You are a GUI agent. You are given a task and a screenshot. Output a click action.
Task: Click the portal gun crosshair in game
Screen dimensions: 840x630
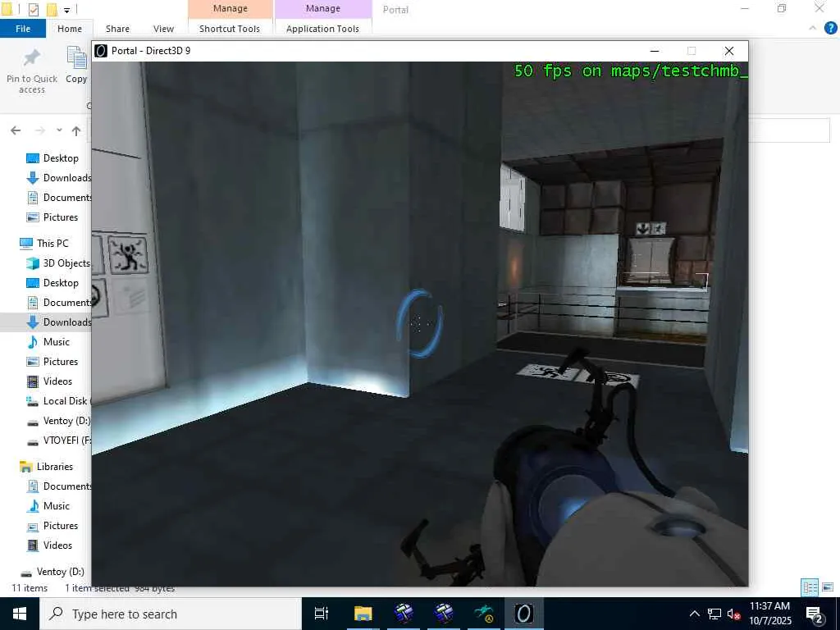coord(419,323)
